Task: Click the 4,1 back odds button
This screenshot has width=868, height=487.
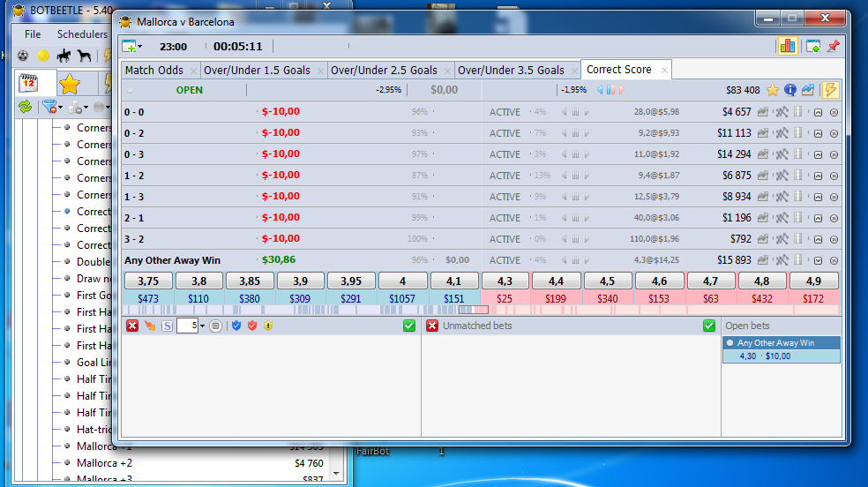Action: 454,281
